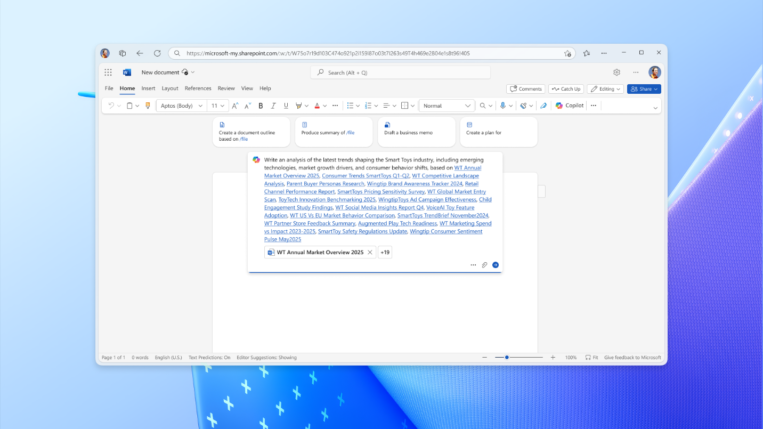763x429 pixels.
Task: Click the zoom slider in the status bar
Action: pyautogui.click(x=508, y=357)
